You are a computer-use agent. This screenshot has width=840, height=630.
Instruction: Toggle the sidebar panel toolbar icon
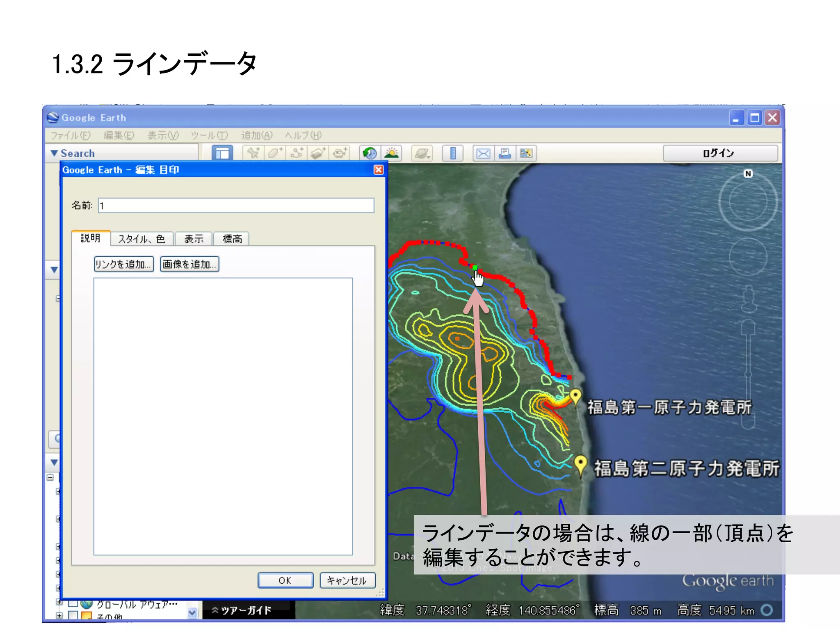[x=222, y=153]
